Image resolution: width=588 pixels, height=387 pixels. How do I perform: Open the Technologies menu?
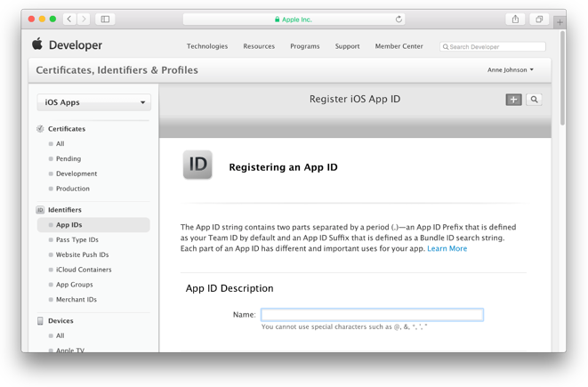[207, 46]
